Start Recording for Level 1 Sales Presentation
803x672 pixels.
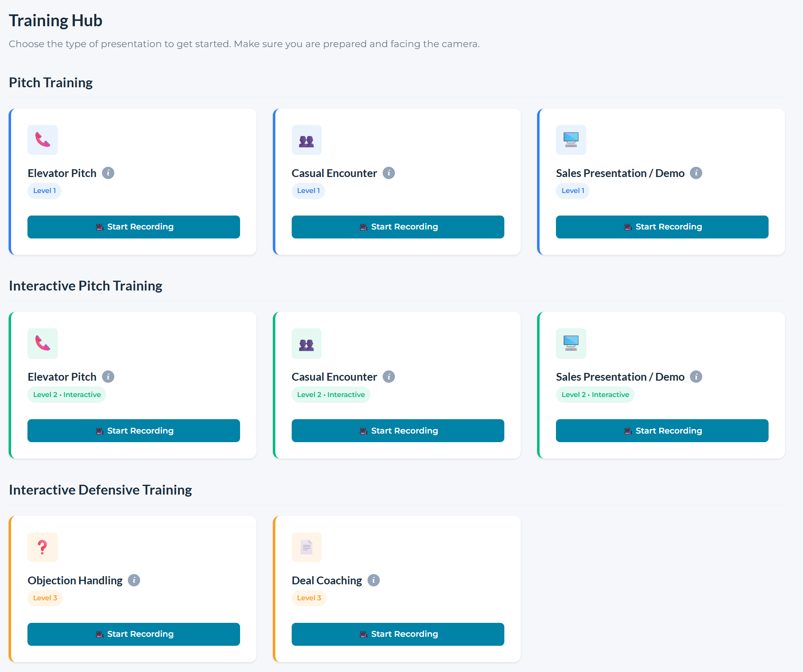pos(662,227)
